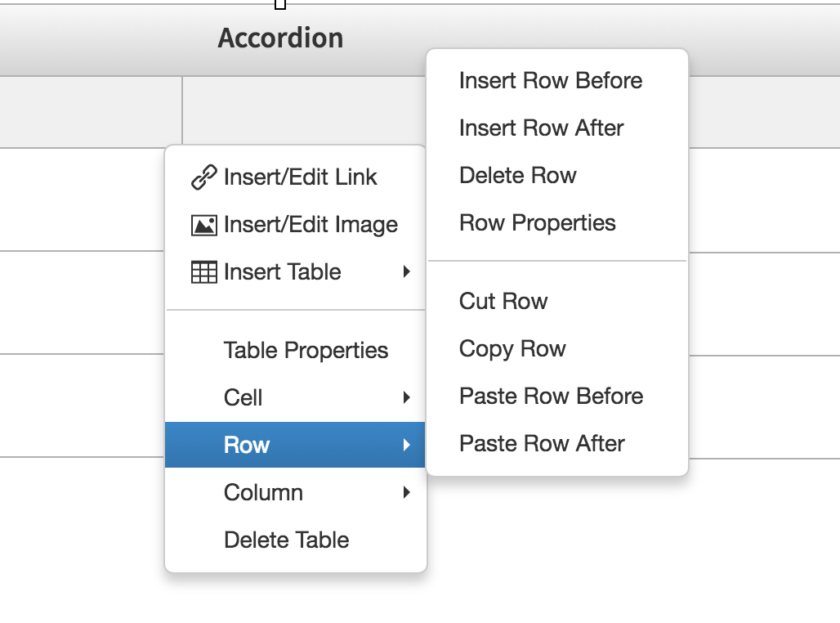Choose Delete Row
This screenshot has height=623, width=840.
[517, 175]
